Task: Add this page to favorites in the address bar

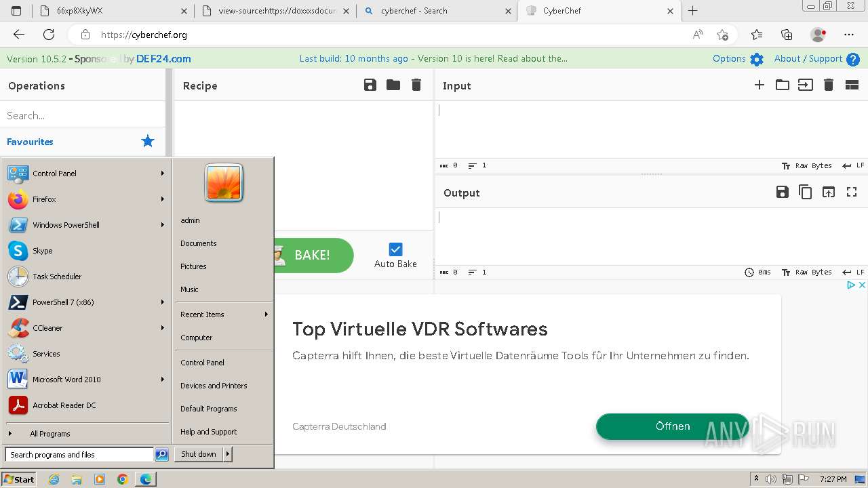Action: coord(722,35)
